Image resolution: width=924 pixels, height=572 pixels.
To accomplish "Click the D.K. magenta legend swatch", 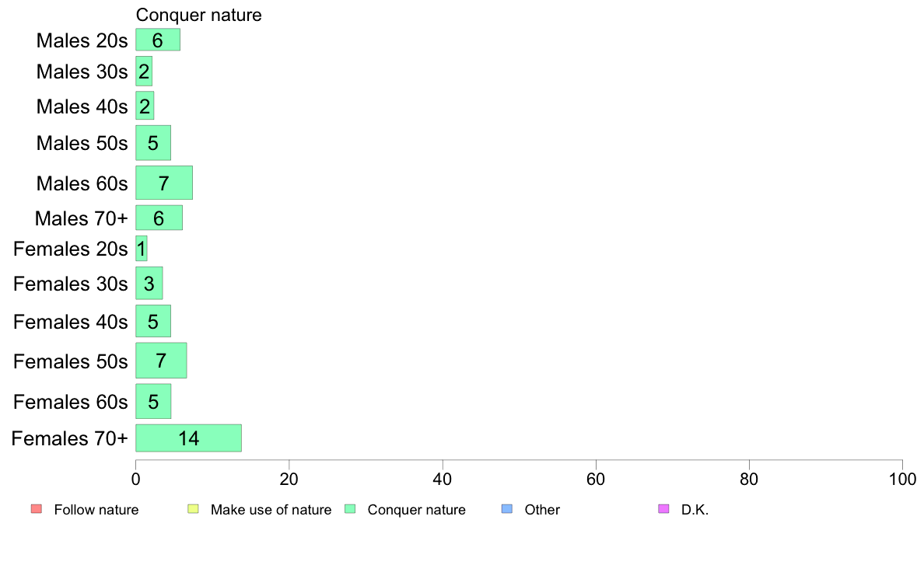I will [x=663, y=509].
